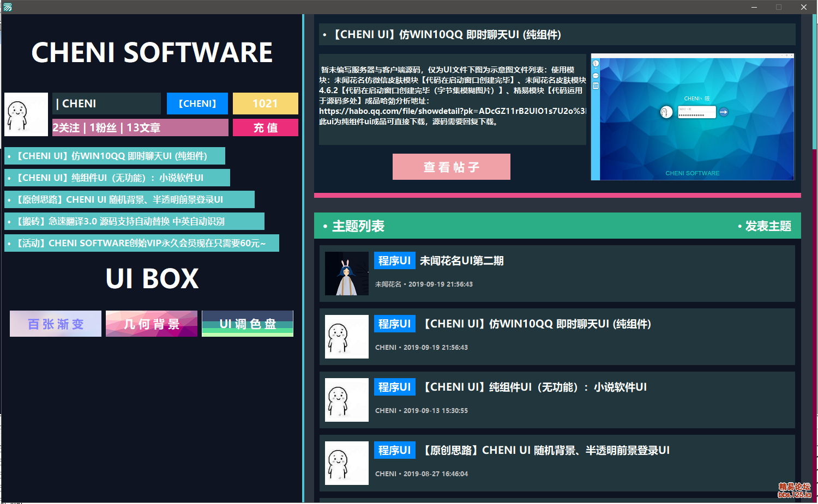Screen dimensions: 818x504
Task: Click the app logo icon in title bar
Action: click(x=7, y=7)
